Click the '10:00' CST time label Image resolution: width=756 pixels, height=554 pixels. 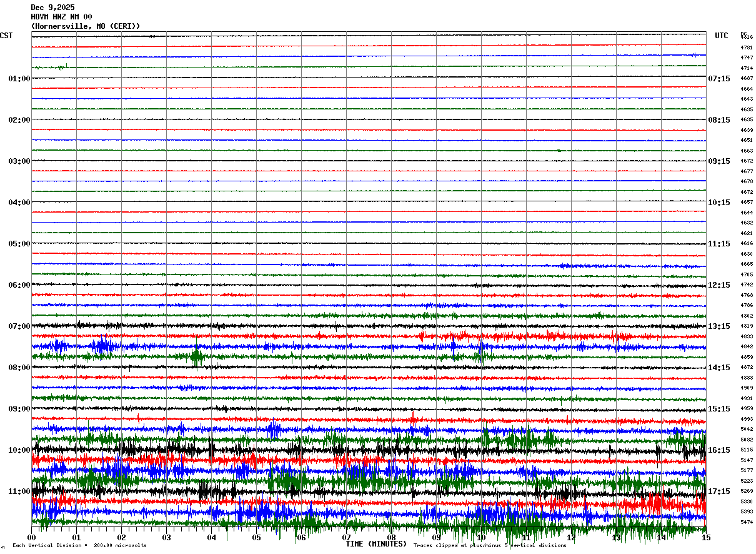click(x=19, y=450)
